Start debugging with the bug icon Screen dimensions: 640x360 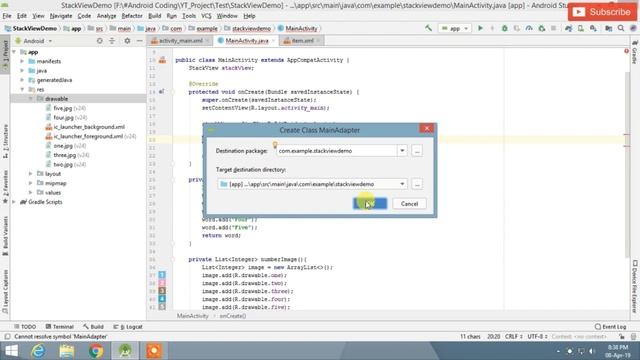click(x=504, y=28)
